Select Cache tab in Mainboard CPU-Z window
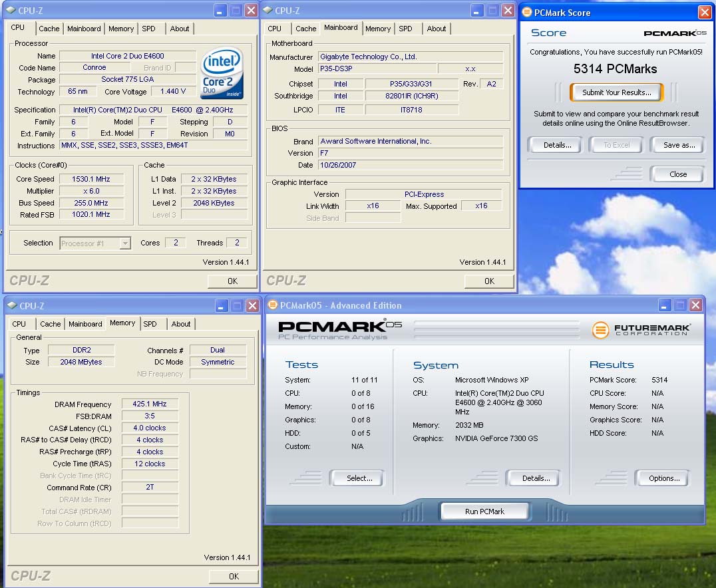 point(306,29)
